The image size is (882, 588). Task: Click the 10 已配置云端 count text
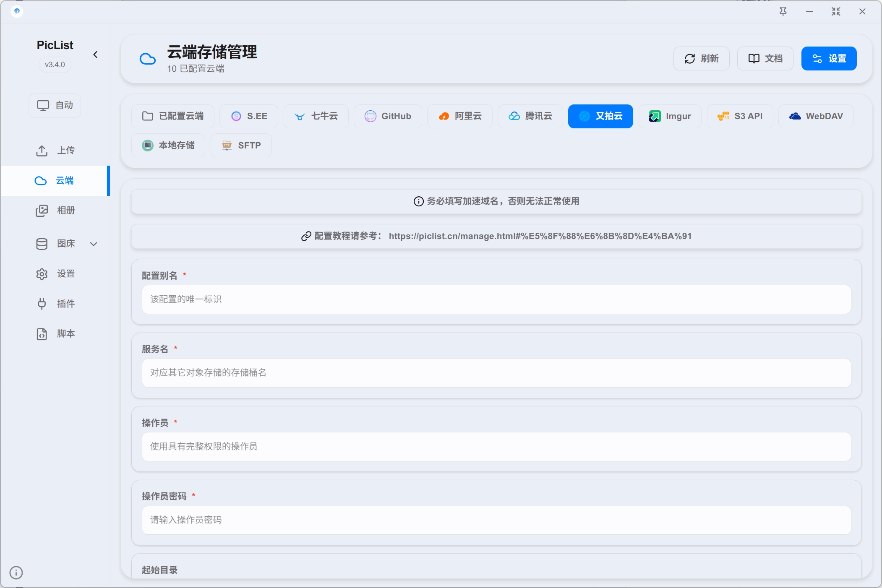196,69
